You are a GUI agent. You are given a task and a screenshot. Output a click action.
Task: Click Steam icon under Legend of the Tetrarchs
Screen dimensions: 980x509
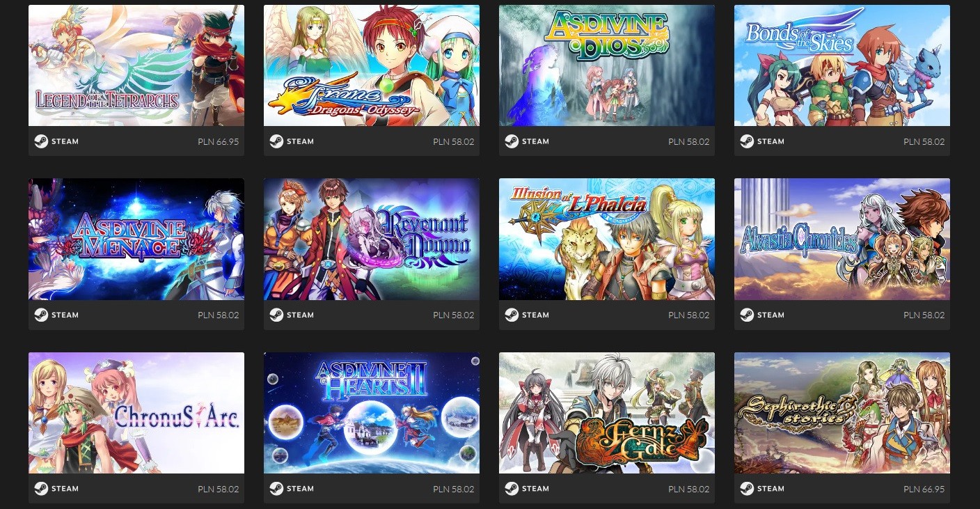41,141
